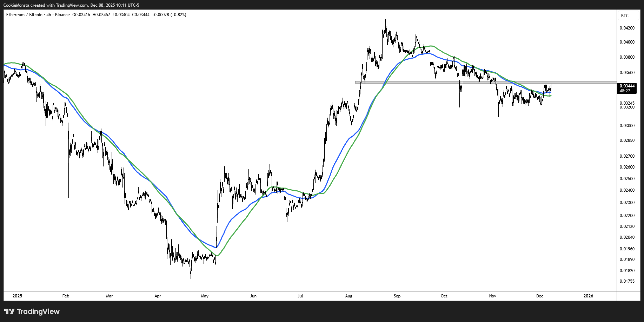Click the Aug label on time axis
Image resolution: width=644 pixels, height=322 pixels.
point(348,296)
